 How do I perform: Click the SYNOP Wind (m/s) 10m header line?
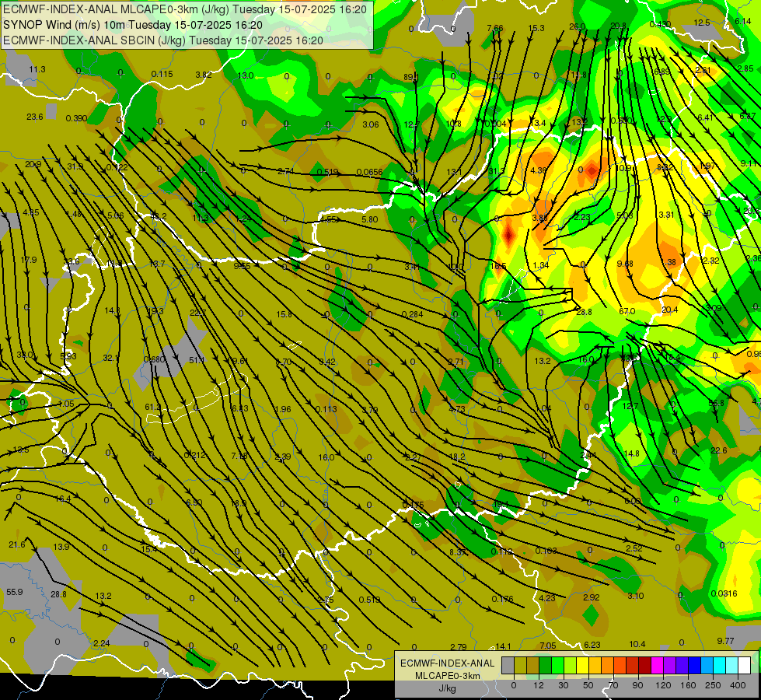click(133, 25)
